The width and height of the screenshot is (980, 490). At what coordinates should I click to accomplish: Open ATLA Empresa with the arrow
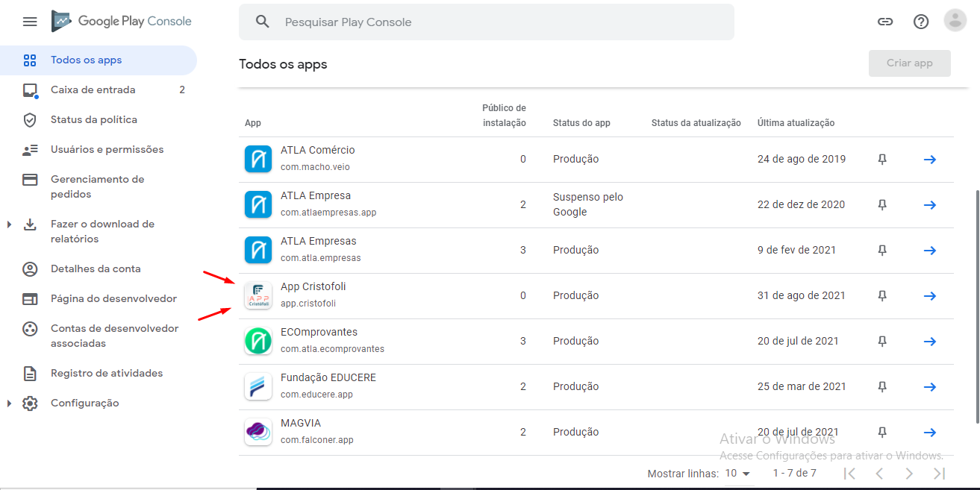coord(930,204)
